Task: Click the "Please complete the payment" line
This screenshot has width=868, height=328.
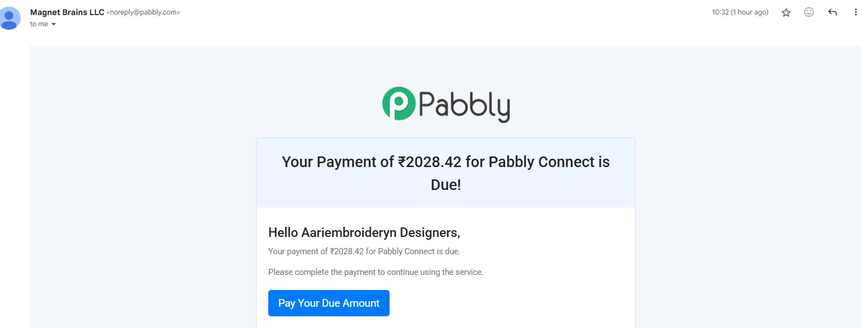Action: click(376, 272)
